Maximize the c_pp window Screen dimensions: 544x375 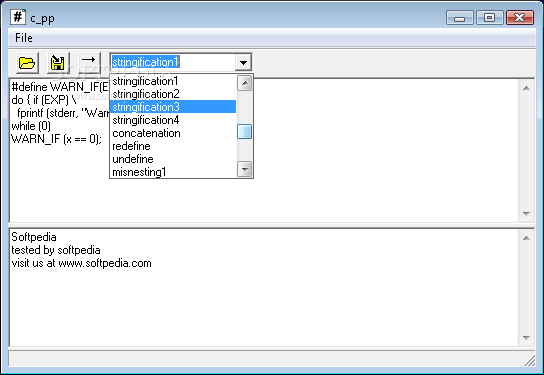pyautogui.click(x=490, y=18)
